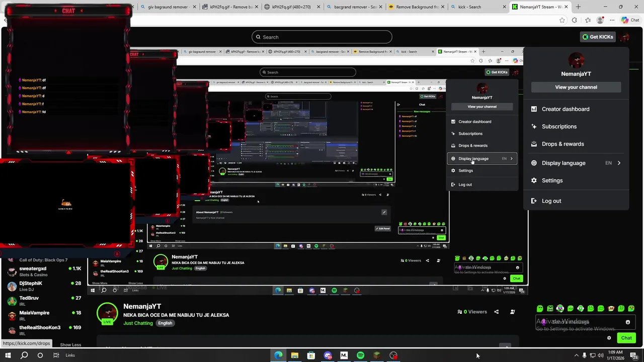Click the profile avatar beside Get KICKs
The width and height of the screenshot is (644, 362).
(x=625, y=37)
